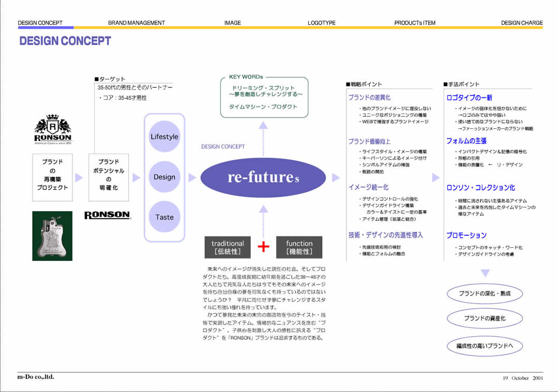Open the green lighter product image

coord(52,235)
